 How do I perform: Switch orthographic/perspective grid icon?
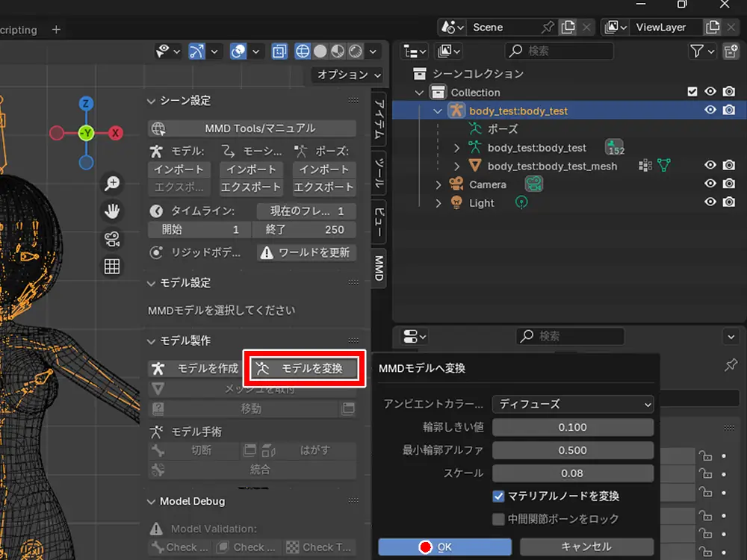[x=112, y=267]
